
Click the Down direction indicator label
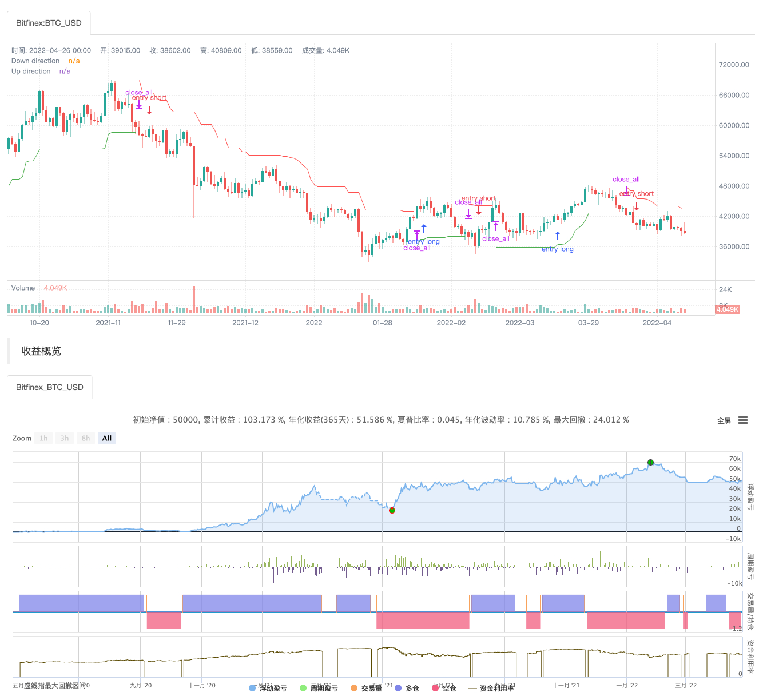pyautogui.click(x=35, y=61)
